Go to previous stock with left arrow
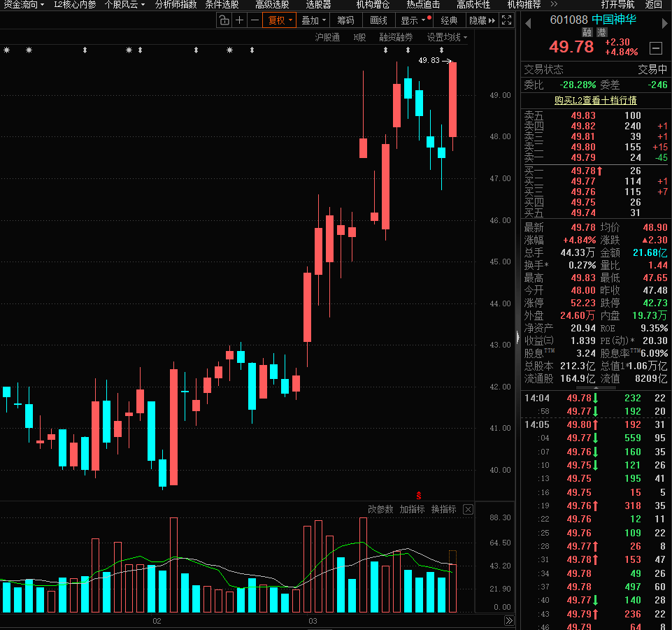 (x=529, y=22)
